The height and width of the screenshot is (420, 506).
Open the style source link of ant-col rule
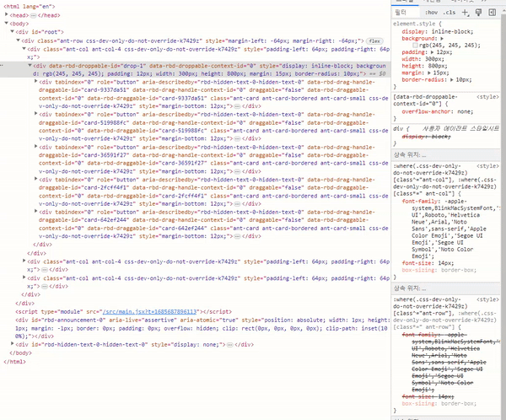point(487,166)
